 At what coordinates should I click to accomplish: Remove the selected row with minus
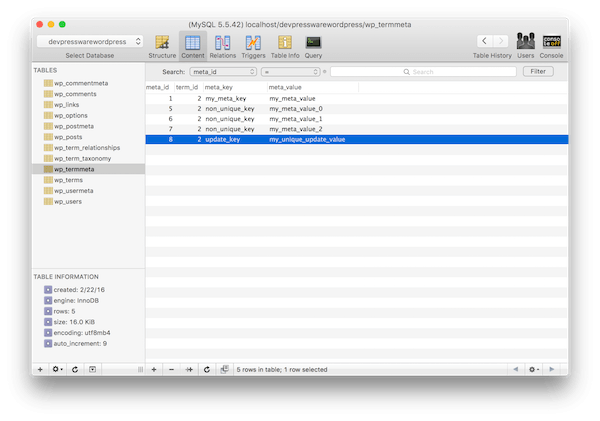tap(171, 369)
